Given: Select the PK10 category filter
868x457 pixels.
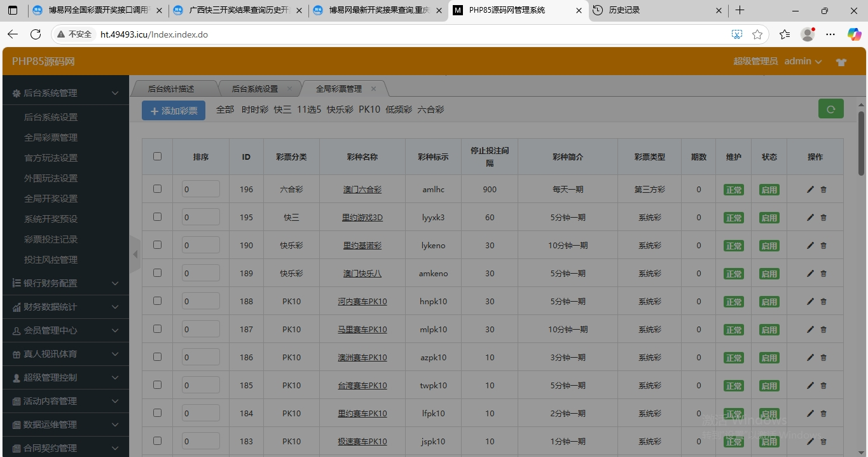Looking at the screenshot, I should click(x=369, y=109).
